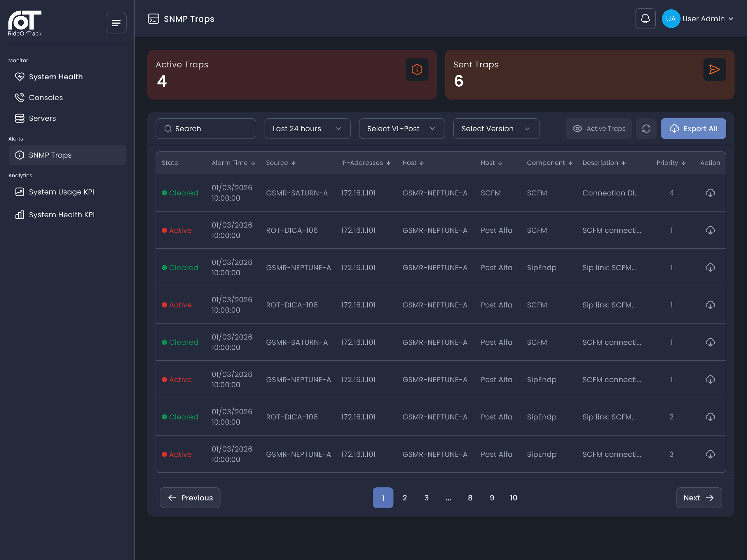
Task: Click the UA user avatar
Action: (671, 19)
